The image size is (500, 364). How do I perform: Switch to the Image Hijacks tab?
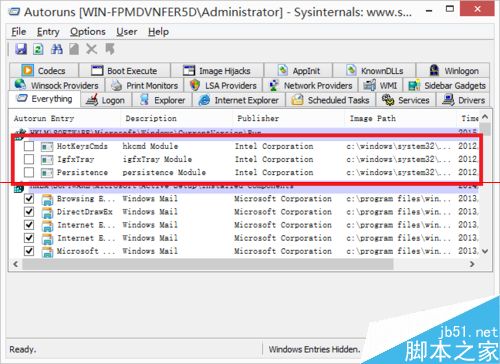coord(217,70)
